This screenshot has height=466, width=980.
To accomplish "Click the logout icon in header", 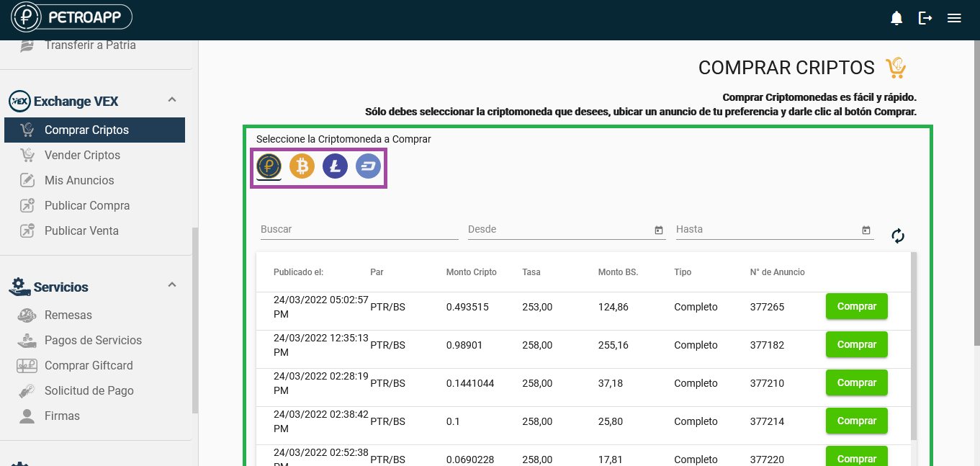I will click(x=925, y=19).
